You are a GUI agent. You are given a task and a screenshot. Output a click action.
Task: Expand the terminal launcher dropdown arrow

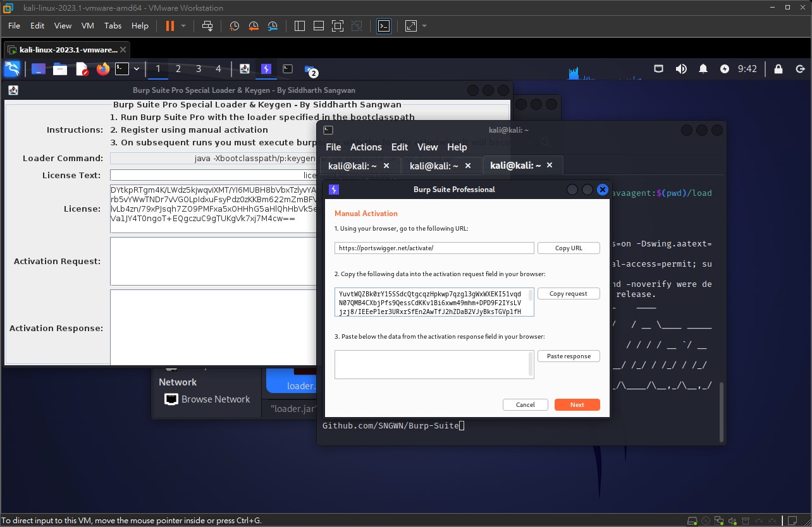137,69
